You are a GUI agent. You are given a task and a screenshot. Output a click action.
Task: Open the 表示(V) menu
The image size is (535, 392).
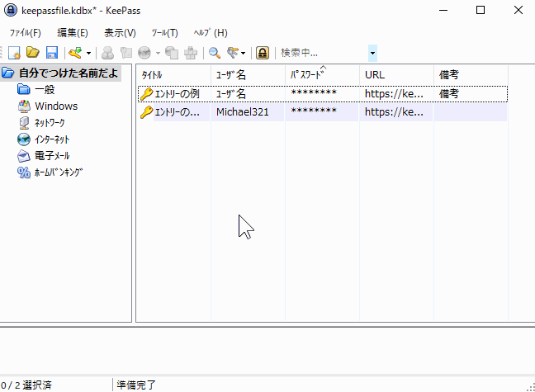pos(120,33)
